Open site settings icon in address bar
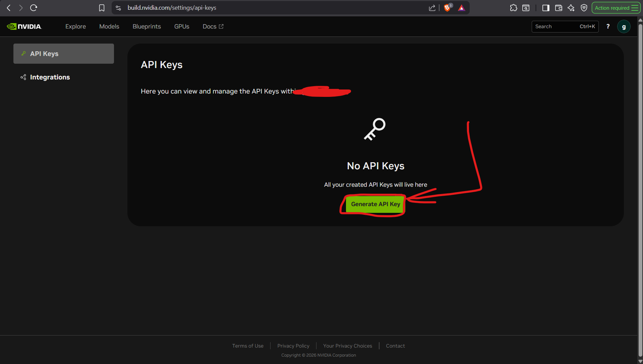This screenshot has width=643, height=364. tap(118, 8)
